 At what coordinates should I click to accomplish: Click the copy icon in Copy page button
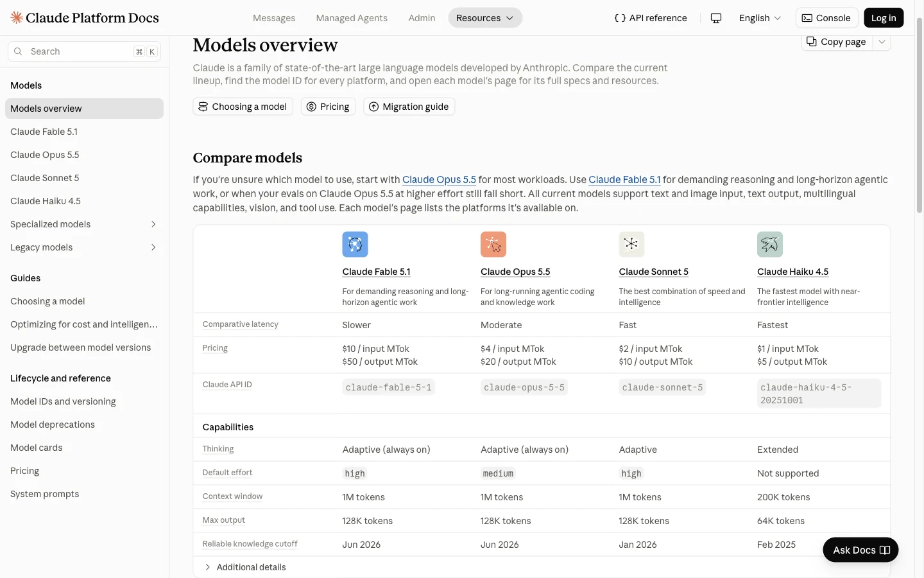tap(812, 42)
